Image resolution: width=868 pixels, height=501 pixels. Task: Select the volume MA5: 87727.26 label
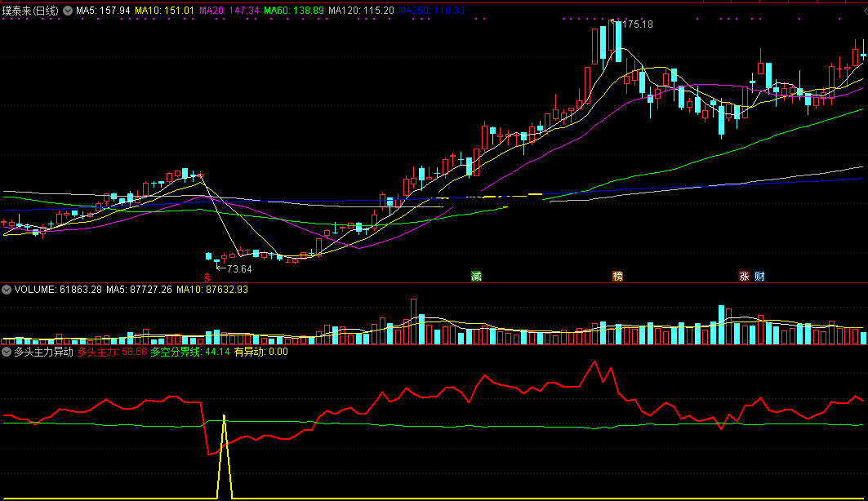click(x=139, y=289)
